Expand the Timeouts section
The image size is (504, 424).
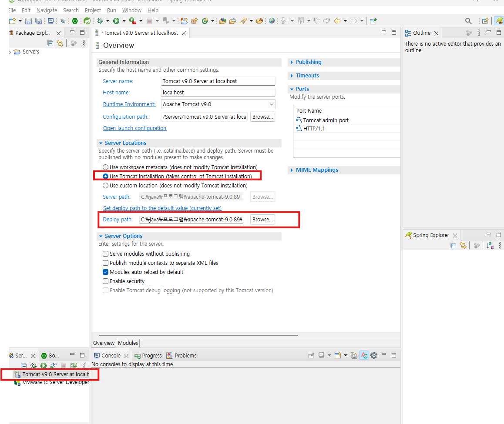click(x=292, y=76)
